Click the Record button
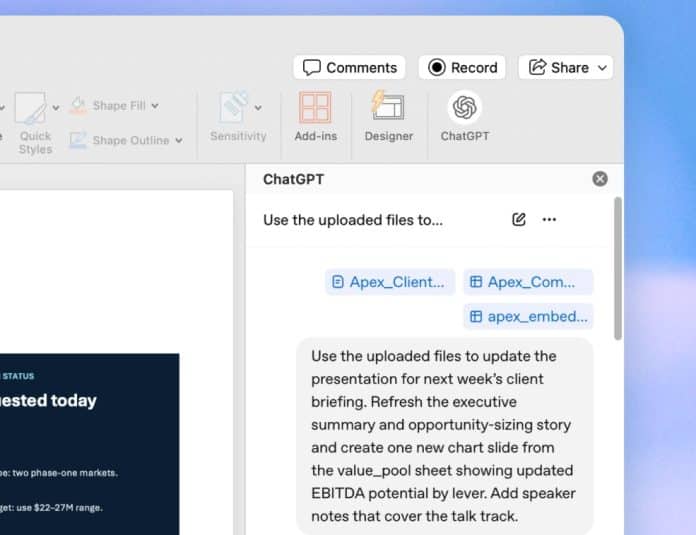This screenshot has width=696, height=535. [x=462, y=67]
